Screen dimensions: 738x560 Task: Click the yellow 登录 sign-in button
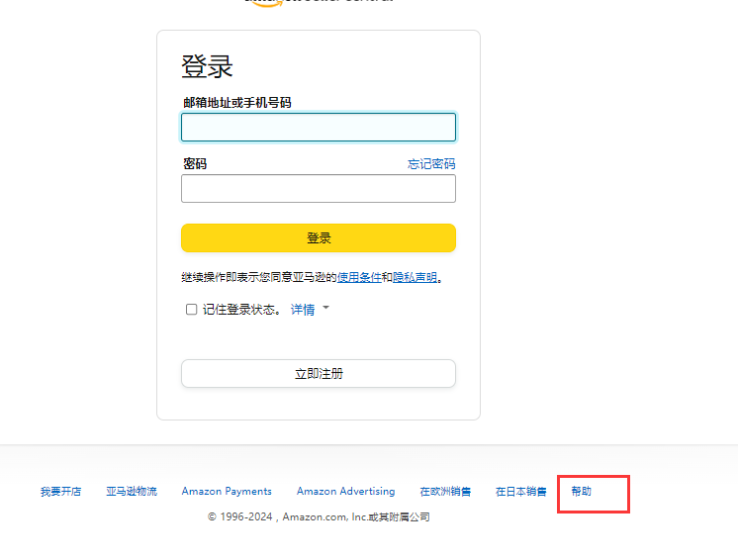(319, 238)
